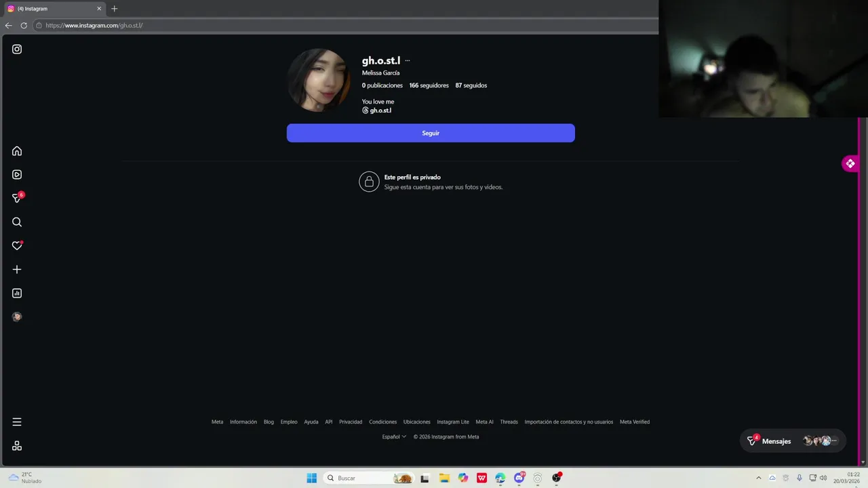This screenshot has height=488, width=868.
Task: Click the taskbar Buscar search box
Action: (368, 478)
